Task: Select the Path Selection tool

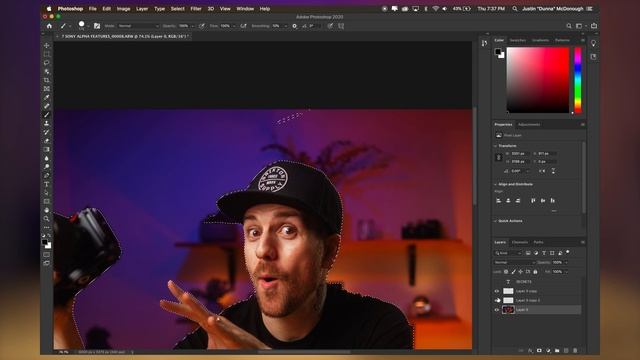Action: 47,193
